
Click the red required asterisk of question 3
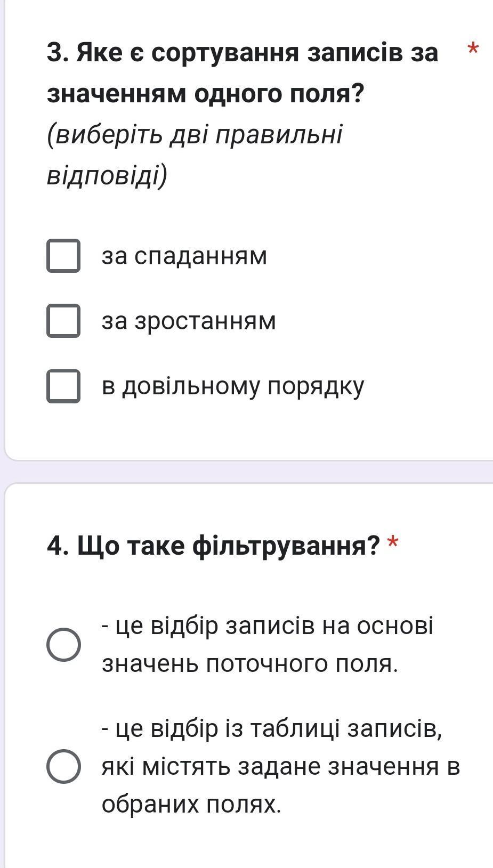click(x=473, y=50)
